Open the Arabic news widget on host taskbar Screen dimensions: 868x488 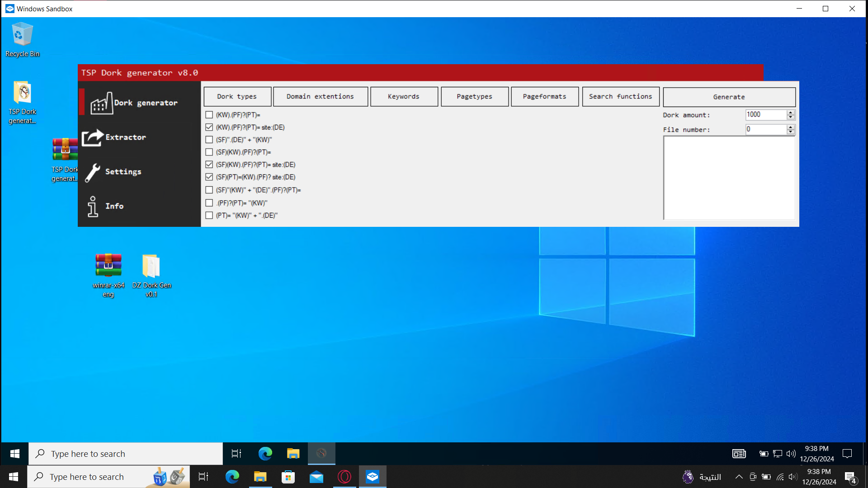click(702, 477)
